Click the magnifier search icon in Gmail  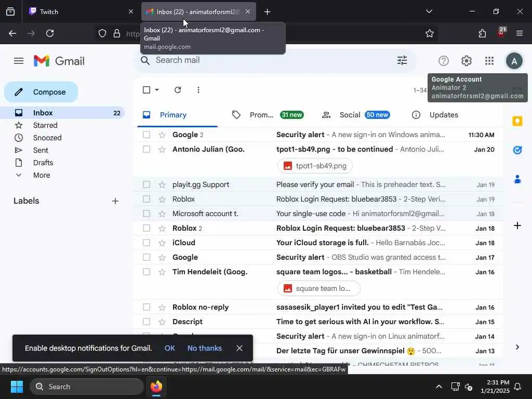145,60
